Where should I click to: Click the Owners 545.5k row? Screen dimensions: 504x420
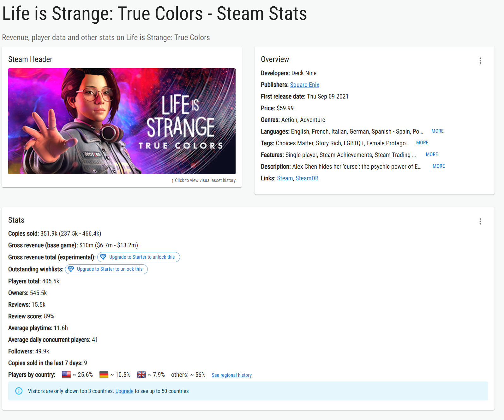(x=27, y=293)
